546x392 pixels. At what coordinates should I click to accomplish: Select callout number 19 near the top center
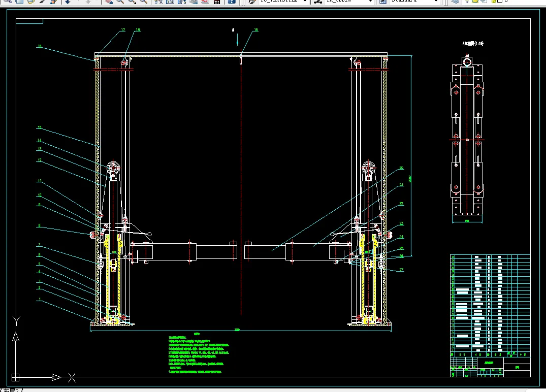coord(256,30)
